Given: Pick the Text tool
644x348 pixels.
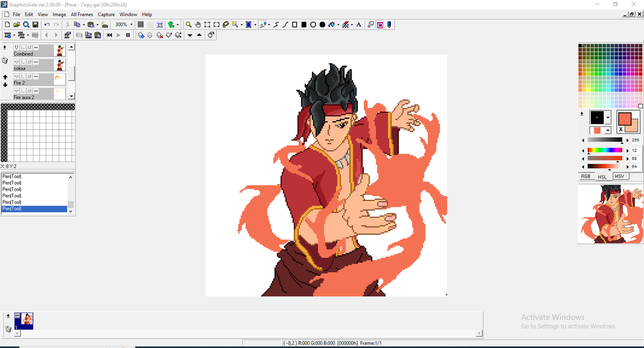Looking at the screenshot, I should (x=358, y=25).
